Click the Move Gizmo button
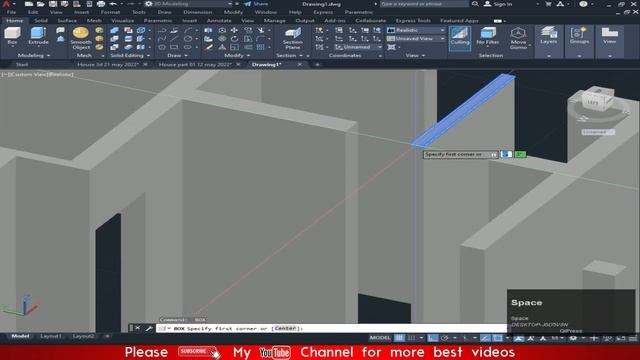 point(518,38)
